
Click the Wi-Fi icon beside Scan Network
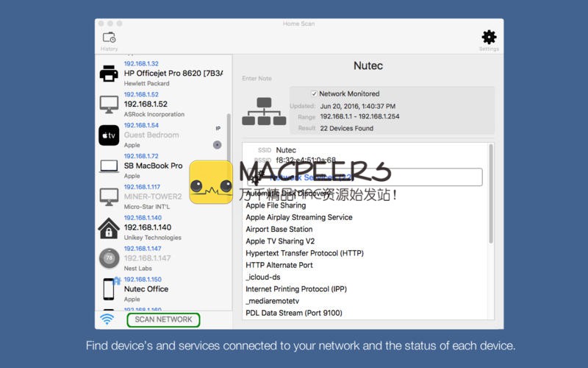point(107,319)
